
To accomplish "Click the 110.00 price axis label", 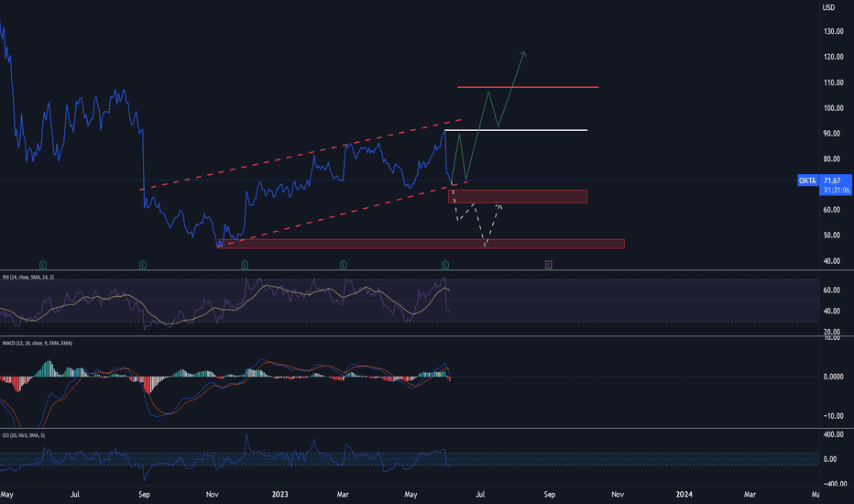I will point(833,82).
